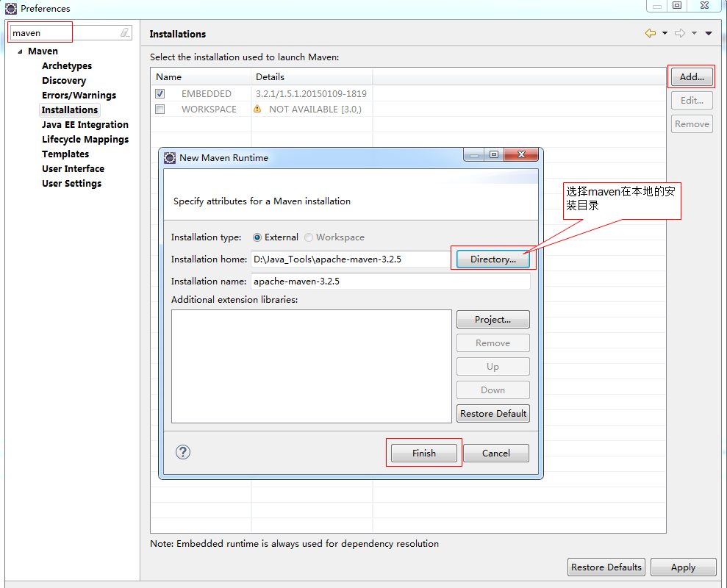Click the 3.2.1/1.5.1.20150109-1819 details cell
This screenshot has height=588, width=727.
tap(311, 93)
